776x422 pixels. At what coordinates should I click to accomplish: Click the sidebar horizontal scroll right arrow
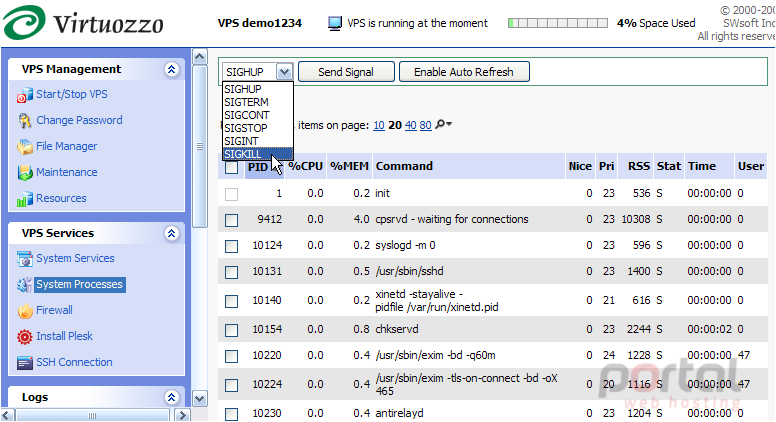pos(182,415)
